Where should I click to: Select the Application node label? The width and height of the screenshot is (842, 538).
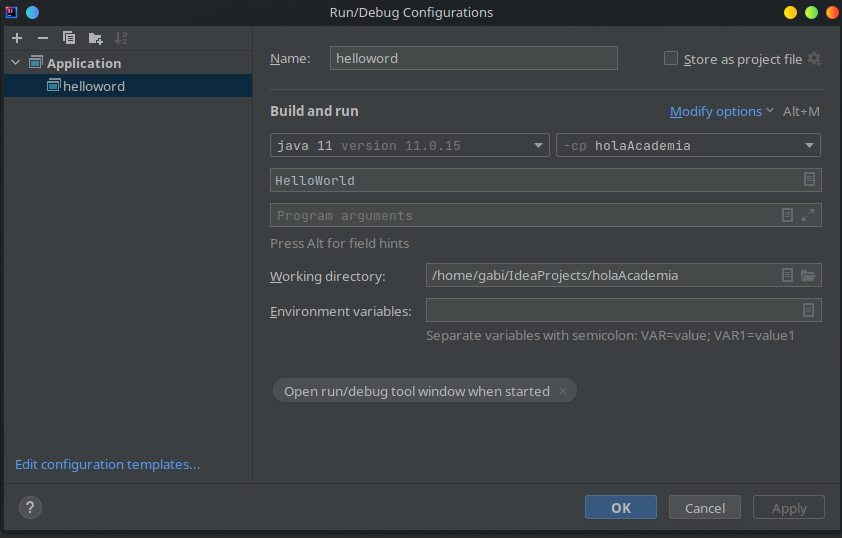pos(84,63)
